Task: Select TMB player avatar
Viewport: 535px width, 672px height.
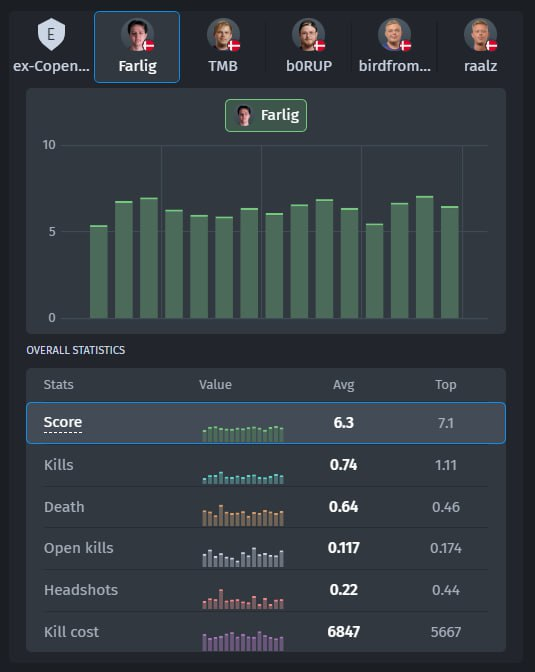Action: [223, 34]
